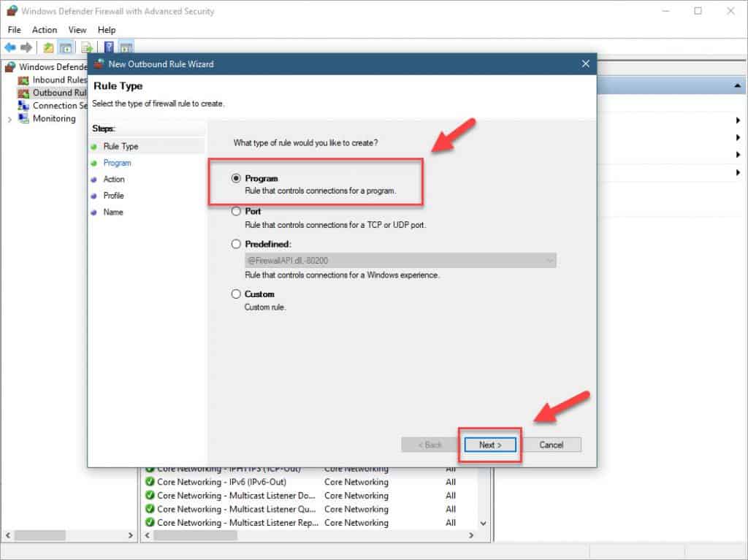Choose the Custom rule option
The height and width of the screenshot is (560, 748).
[236, 294]
